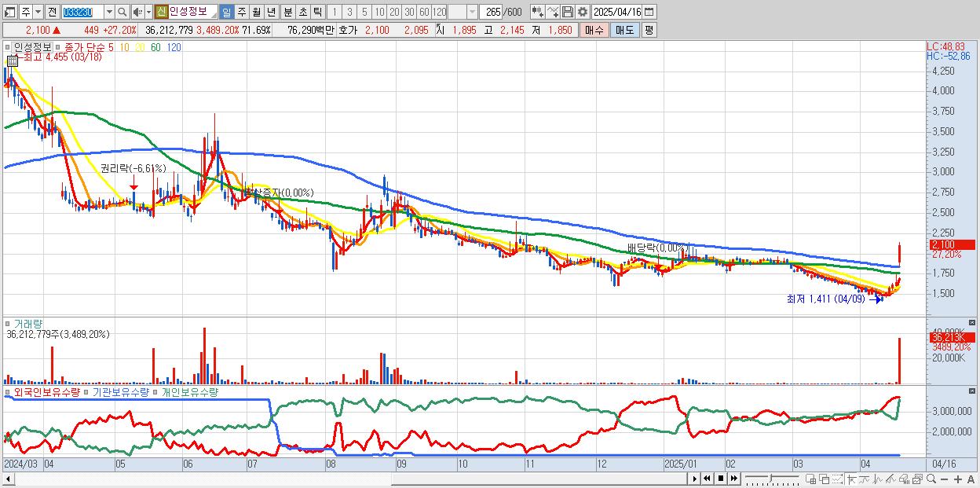Click the chart zoom slider handle

pos(771,479)
